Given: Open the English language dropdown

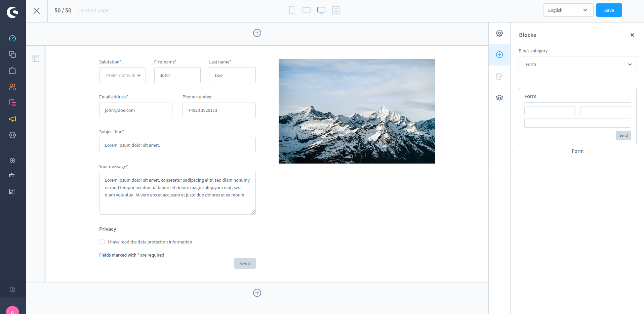Looking at the screenshot, I should [x=568, y=10].
